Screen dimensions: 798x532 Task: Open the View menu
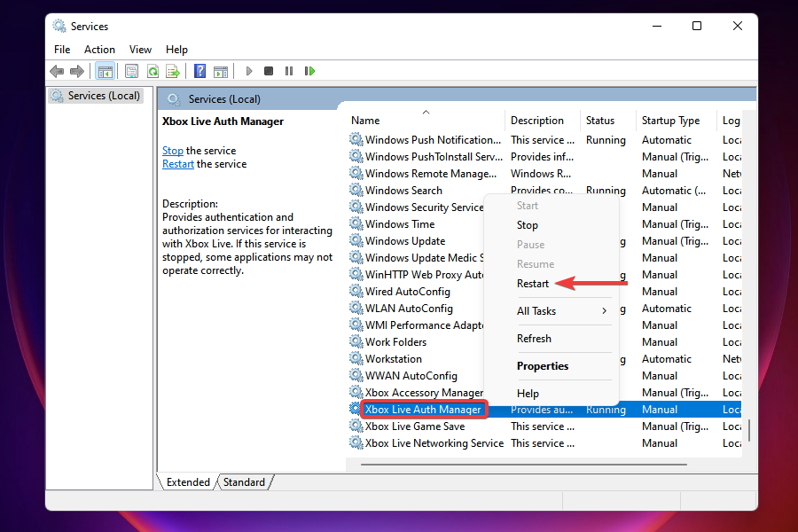pyautogui.click(x=140, y=50)
